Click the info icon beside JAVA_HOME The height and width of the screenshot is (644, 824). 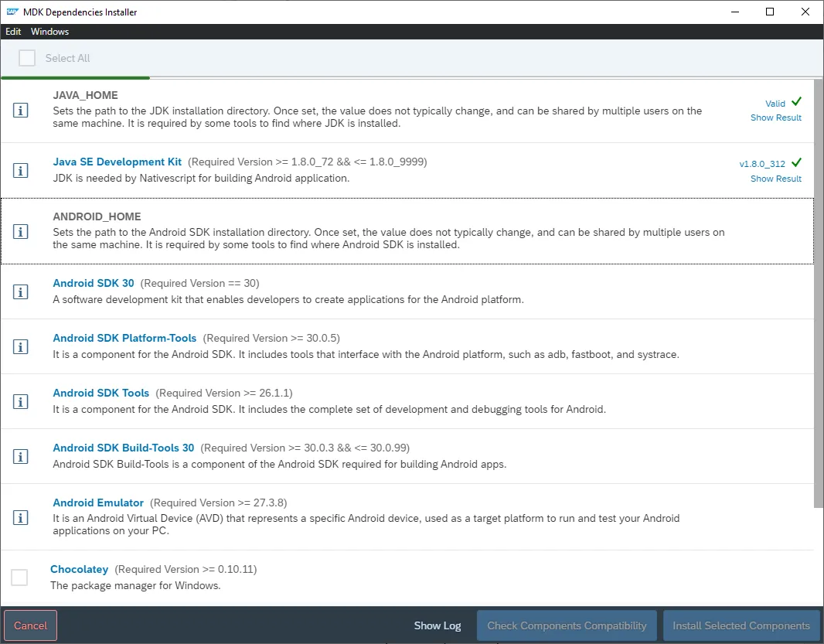click(x=21, y=111)
